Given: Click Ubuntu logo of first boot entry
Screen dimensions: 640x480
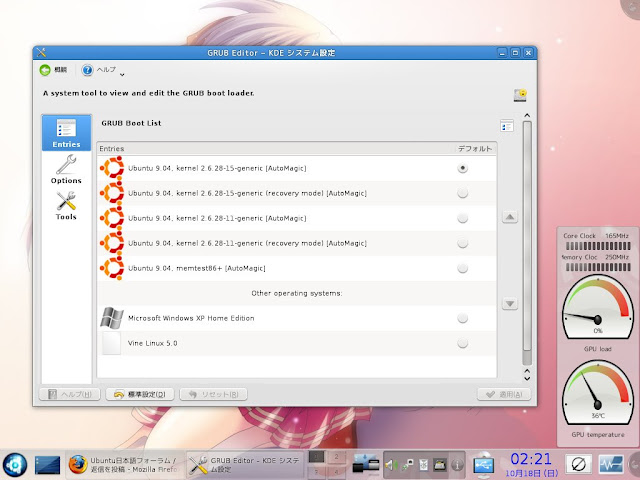Looking at the screenshot, I should [112, 168].
